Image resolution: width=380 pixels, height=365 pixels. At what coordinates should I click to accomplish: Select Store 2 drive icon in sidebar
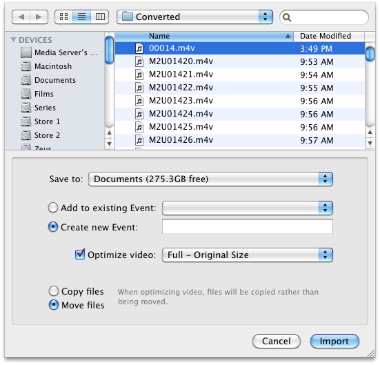[26, 135]
